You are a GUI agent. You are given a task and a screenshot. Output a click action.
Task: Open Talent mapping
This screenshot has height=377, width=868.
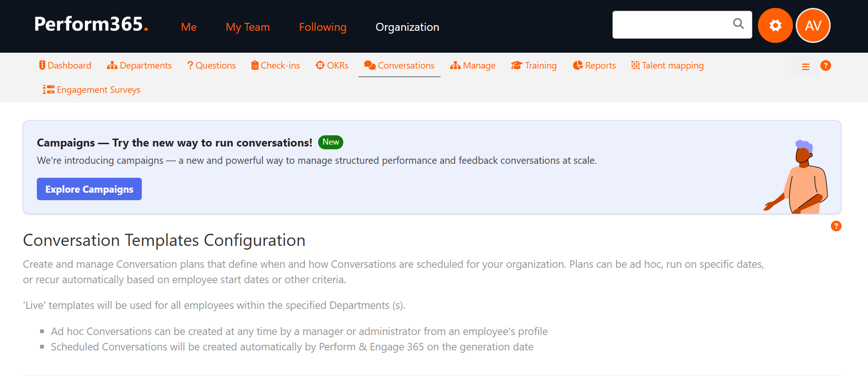click(x=667, y=66)
